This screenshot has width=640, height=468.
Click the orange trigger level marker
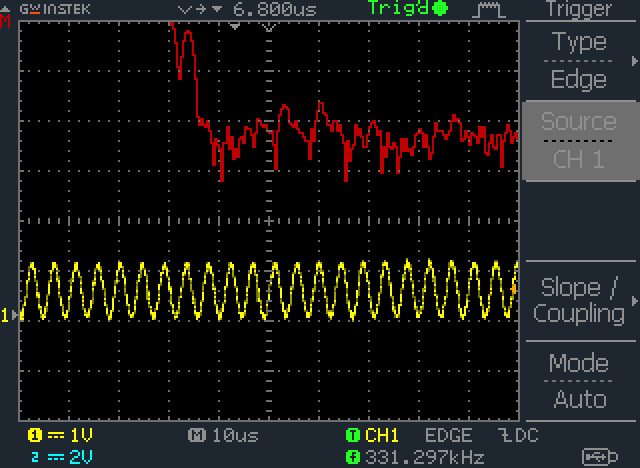[x=514, y=289]
